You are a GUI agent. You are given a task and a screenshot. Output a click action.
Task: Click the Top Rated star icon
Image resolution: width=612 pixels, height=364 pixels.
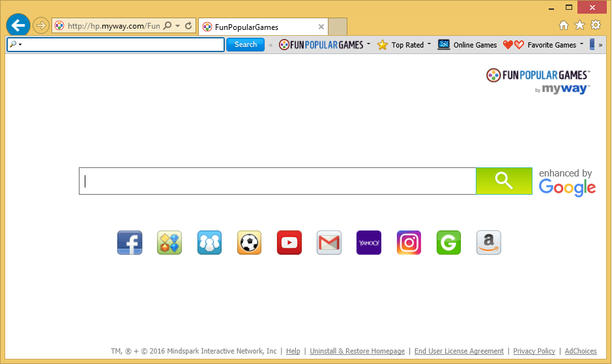(x=383, y=45)
